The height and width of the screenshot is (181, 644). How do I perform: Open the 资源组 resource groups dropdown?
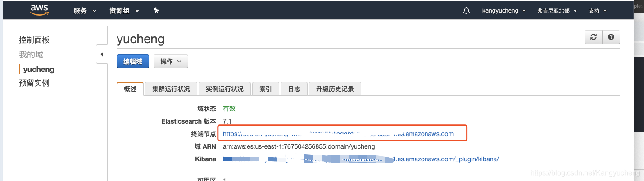124,11
